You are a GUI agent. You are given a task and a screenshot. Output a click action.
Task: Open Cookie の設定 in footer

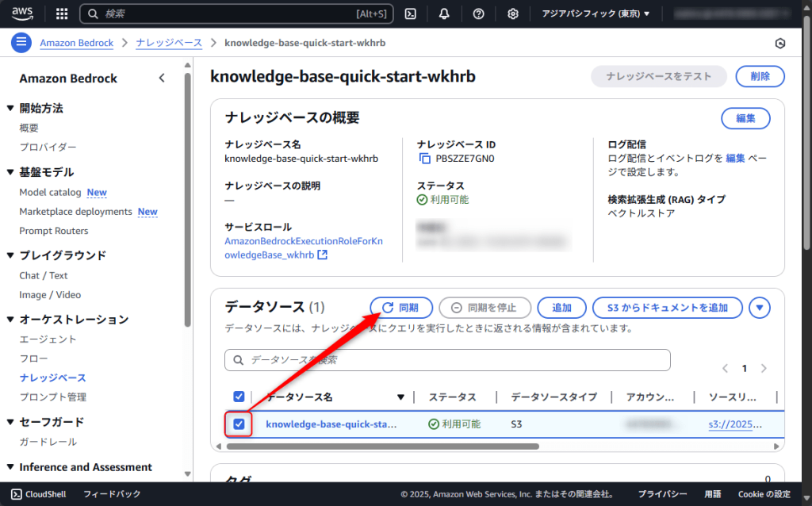[764, 494]
